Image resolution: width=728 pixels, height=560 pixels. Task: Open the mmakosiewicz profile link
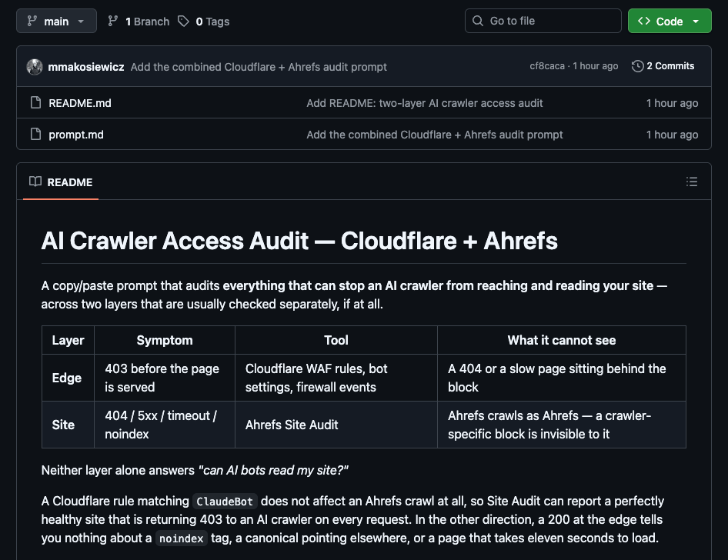(86, 67)
